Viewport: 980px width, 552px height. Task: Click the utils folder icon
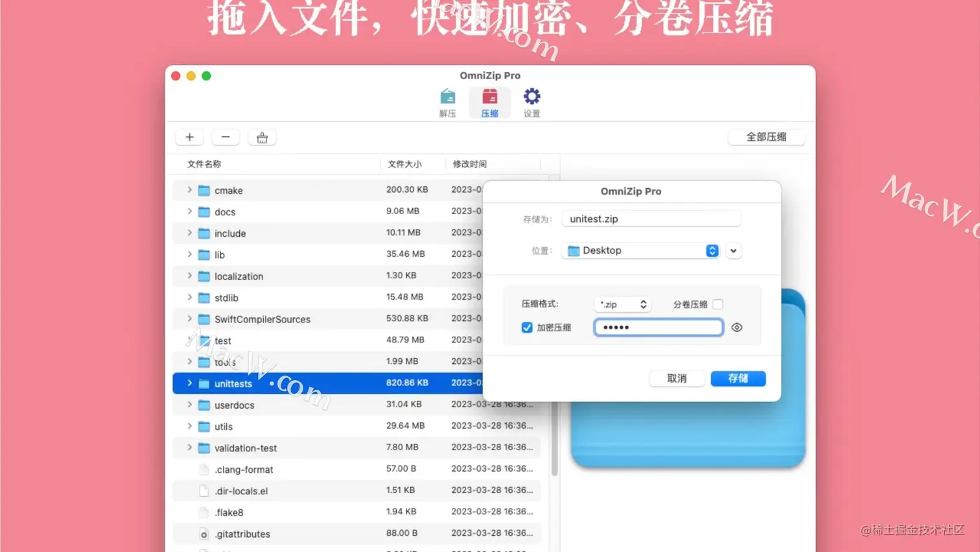click(204, 426)
